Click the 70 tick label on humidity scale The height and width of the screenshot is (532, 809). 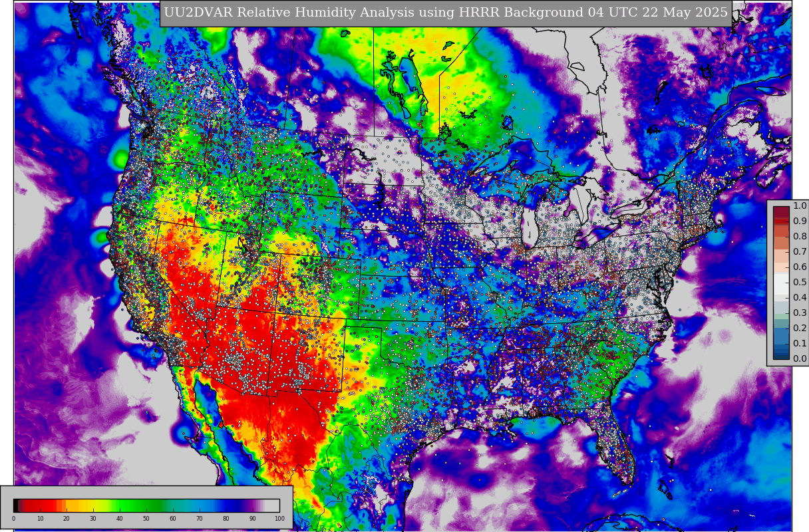tap(200, 519)
